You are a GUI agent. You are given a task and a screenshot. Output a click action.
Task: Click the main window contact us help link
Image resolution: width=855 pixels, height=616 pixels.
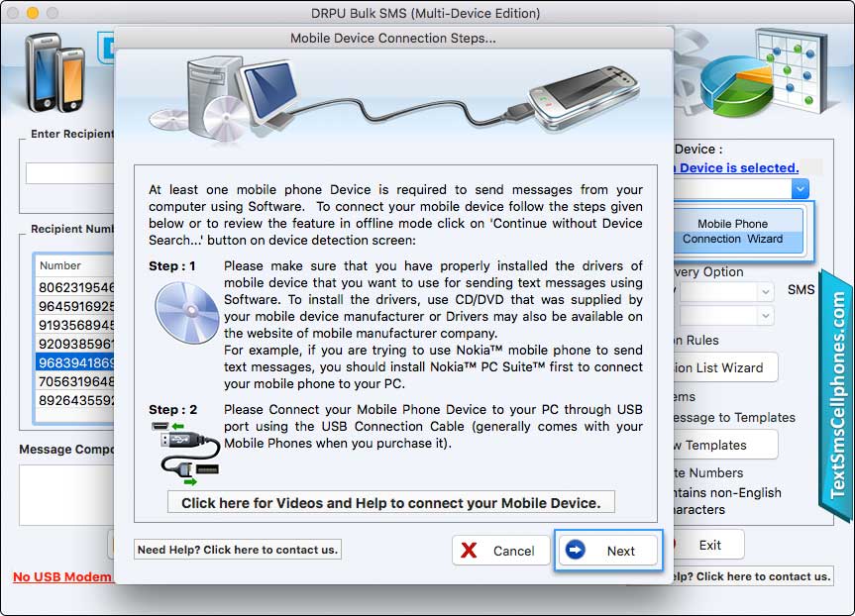[754, 576]
